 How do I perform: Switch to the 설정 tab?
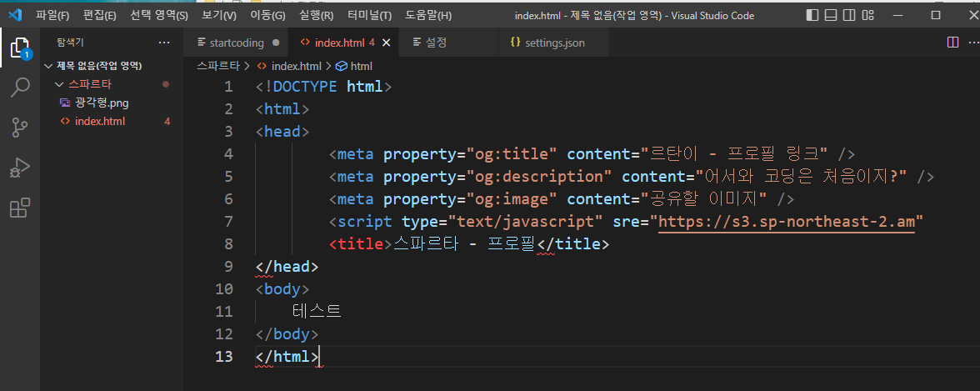click(436, 43)
